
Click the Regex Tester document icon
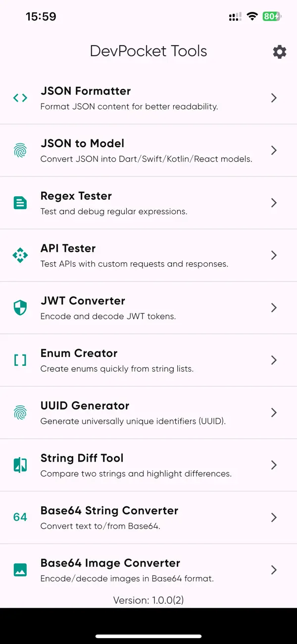pyautogui.click(x=20, y=203)
